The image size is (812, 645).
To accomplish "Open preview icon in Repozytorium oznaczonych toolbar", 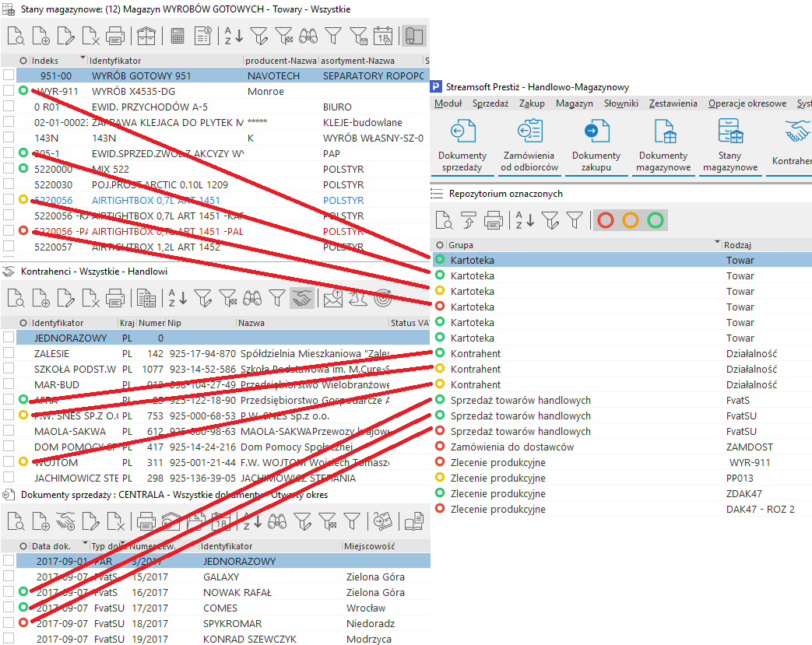I will (444, 220).
